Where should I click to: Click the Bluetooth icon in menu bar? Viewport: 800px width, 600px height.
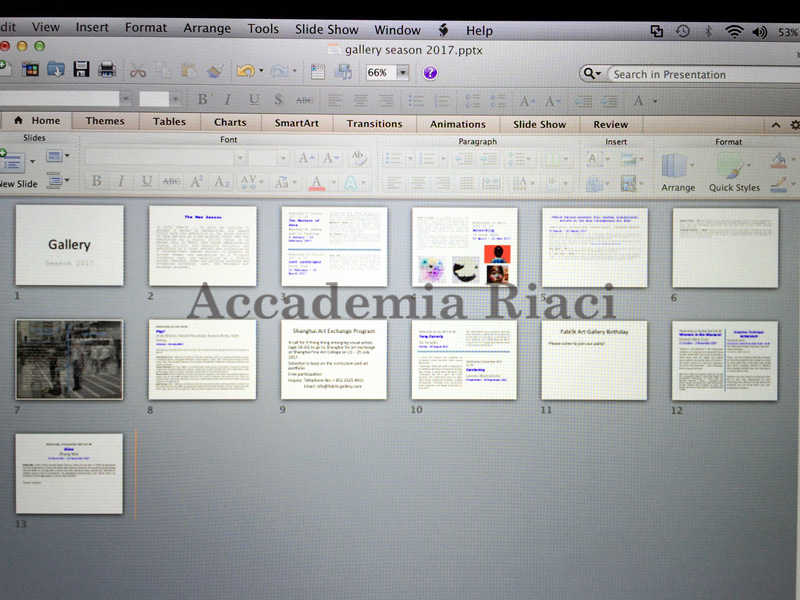coord(708,32)
